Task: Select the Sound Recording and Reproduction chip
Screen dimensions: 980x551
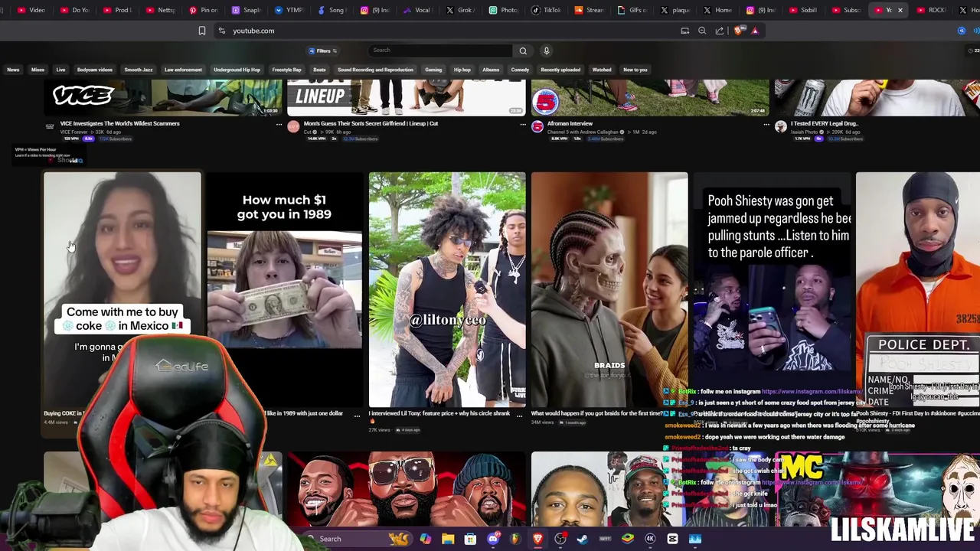Action: [x=375, y=70]
